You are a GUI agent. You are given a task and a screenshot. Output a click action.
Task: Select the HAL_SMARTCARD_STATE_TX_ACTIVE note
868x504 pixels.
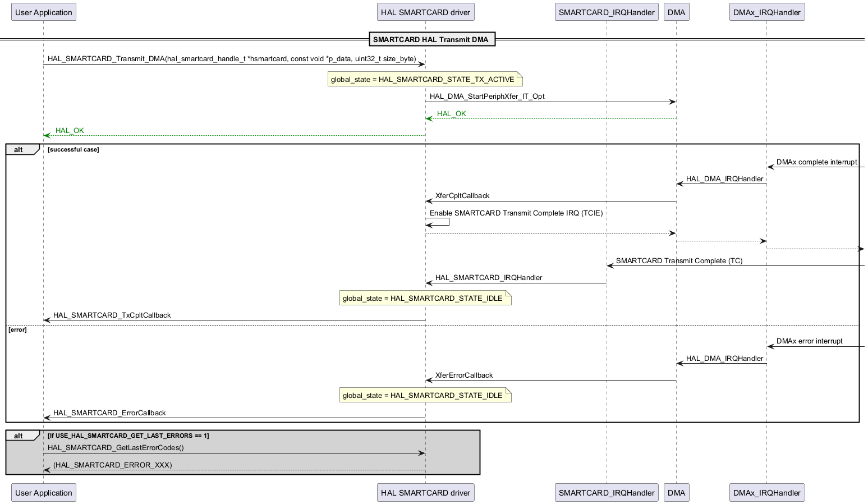(x=425, y=80)
